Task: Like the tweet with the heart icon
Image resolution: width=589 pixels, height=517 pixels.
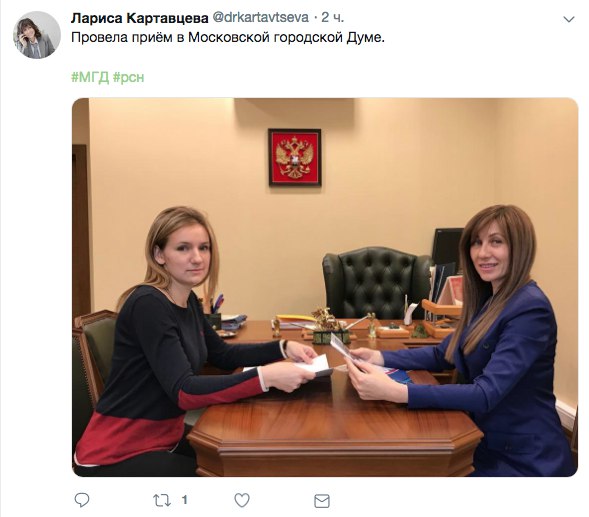Action: 242,500
